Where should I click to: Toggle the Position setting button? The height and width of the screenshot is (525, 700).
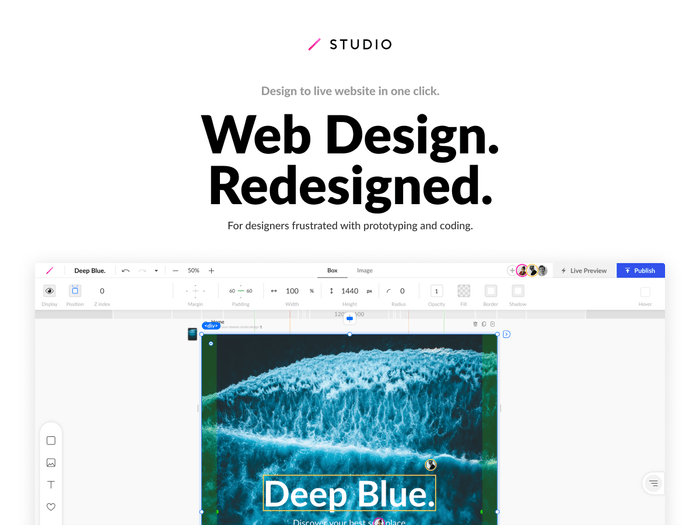click(x=75, y=291)
